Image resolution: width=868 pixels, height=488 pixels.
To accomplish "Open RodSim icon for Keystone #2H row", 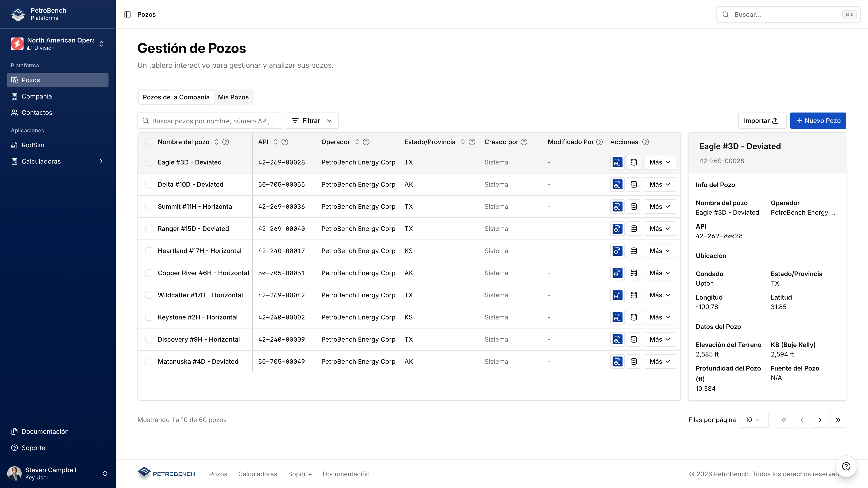I will coord(617,317).
